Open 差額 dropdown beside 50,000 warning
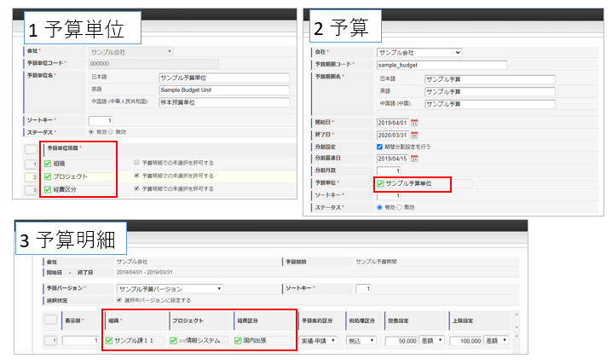Viewport: 612px width, 364px height. [431, 341]
